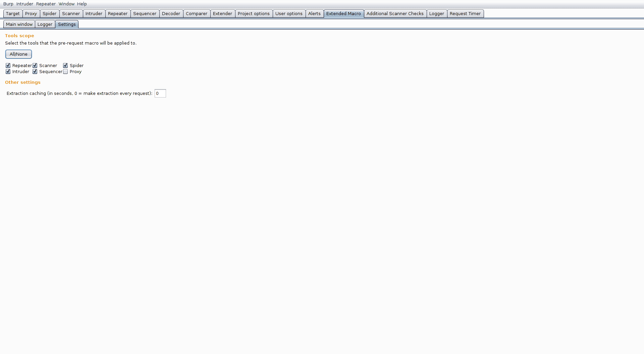Screen dimensions: 644x354
Task: Uncheck the Repeater tool scope checkbox
Action: point(8,65)
